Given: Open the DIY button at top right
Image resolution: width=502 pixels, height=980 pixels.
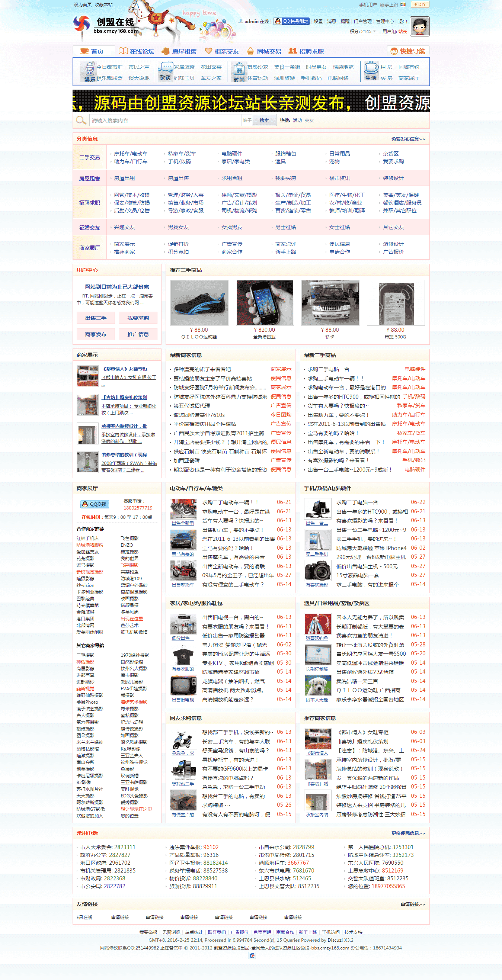Looking at the screenshot, I should click(x=420, y=4).
